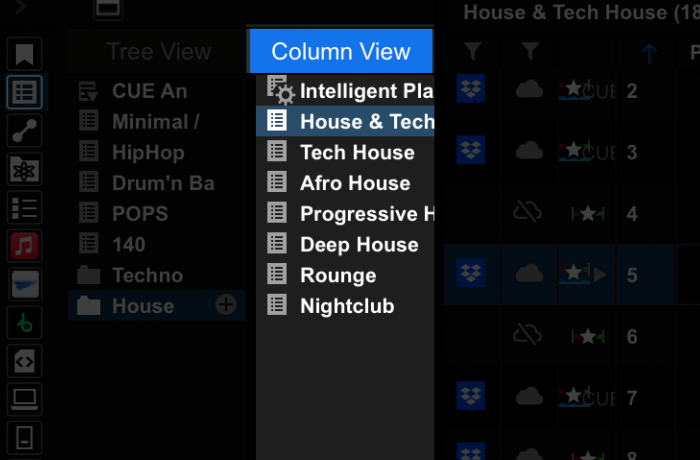Open the rekordbox xml icon
Screen dimensions: 700x460
pos(25,360)
